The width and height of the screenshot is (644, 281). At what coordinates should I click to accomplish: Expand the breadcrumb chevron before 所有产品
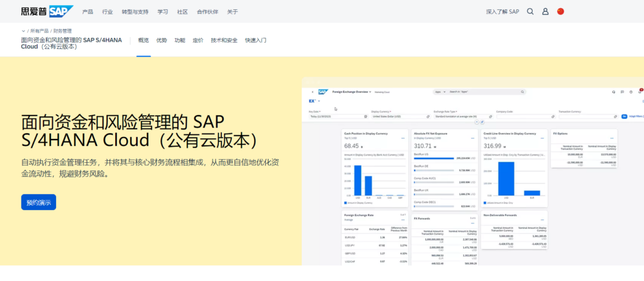coord(23,31)
